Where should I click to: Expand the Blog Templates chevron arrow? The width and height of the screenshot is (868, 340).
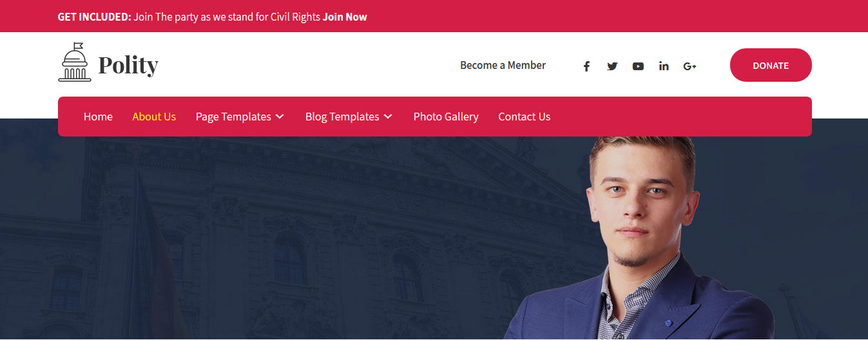click(x=388, y=117)
